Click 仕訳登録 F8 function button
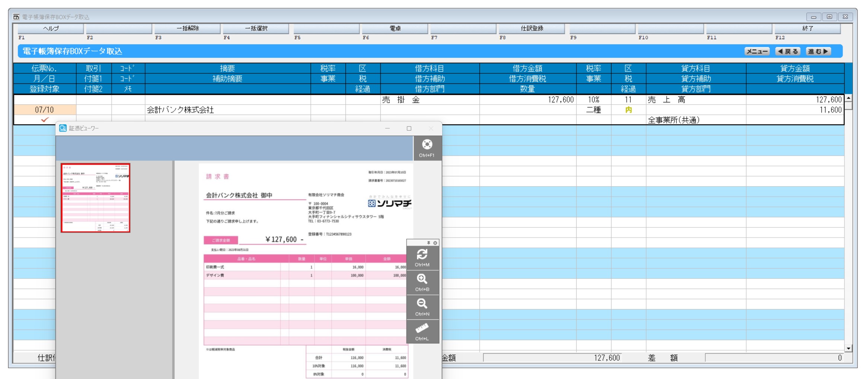The image size is (868, 379). 532,28
